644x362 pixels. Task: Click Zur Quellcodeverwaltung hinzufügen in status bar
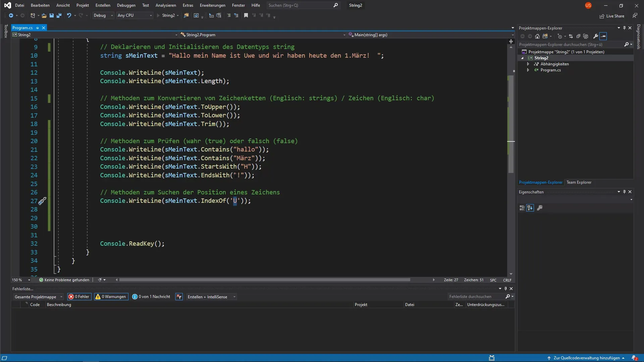[586, 358]
